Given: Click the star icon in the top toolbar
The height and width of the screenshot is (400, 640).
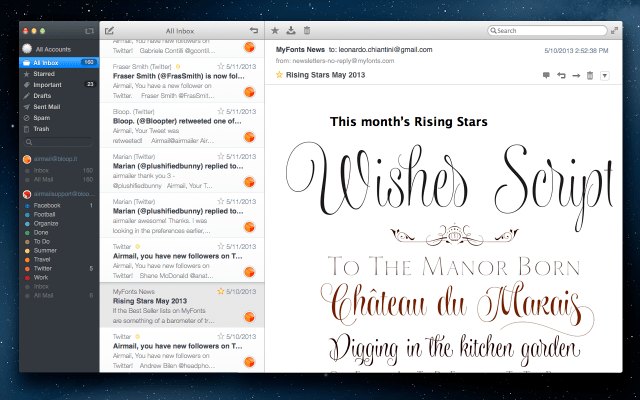Looking at the screenshot, I should [x=275, y=30].
